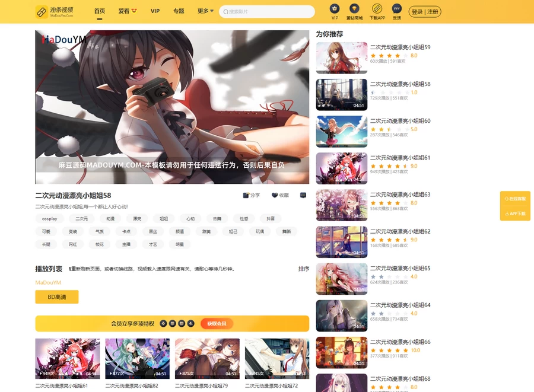Screen dimensions: 534x392
Task: Focus the search input field
Action: pos(267,12)
